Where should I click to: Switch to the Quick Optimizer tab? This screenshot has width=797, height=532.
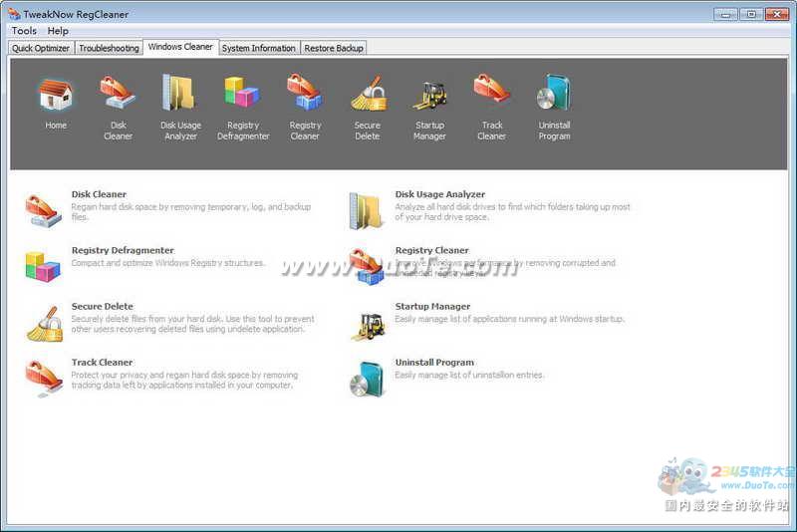pos(41,48)
